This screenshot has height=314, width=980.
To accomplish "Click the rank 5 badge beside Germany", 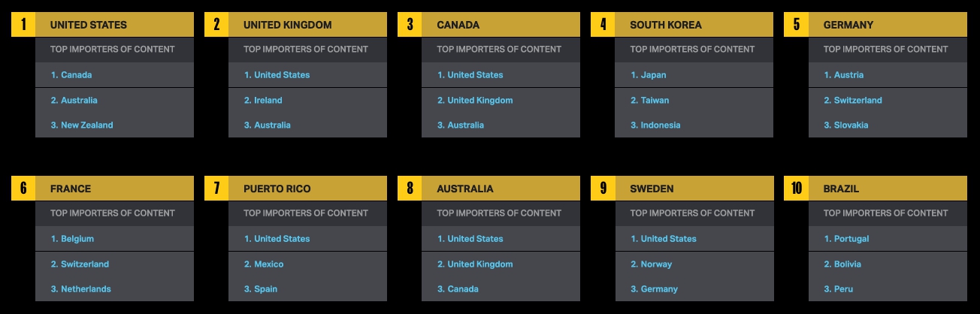I will 797,25.
